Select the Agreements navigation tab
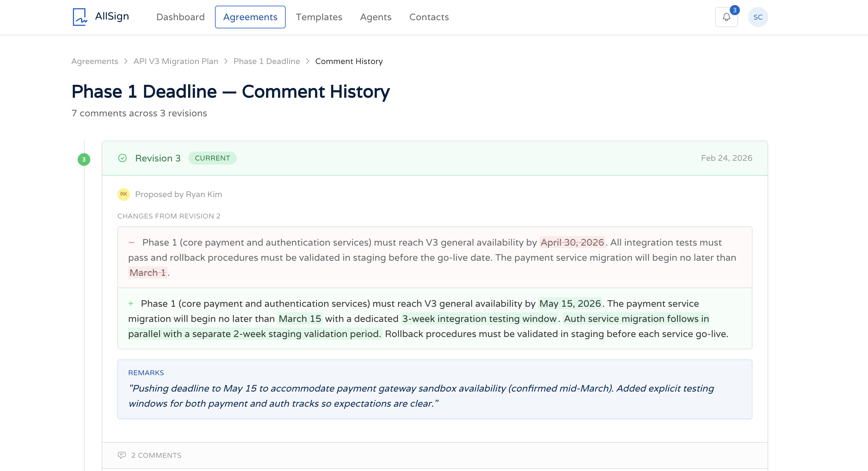 [x=250, y=17]
